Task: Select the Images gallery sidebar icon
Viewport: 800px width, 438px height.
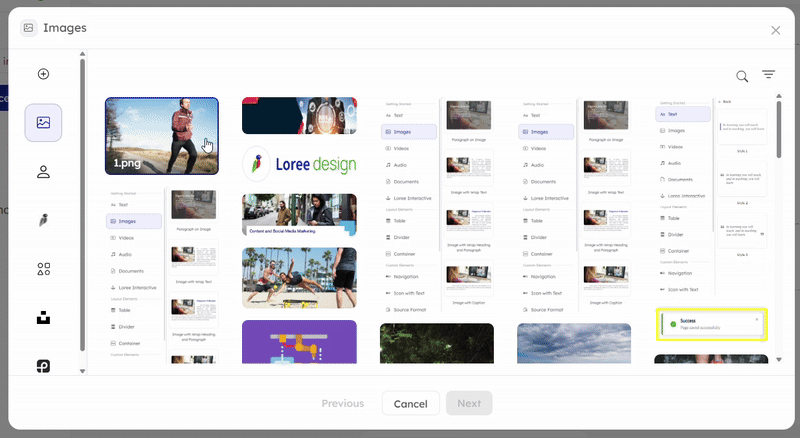Action: [43, 123]
